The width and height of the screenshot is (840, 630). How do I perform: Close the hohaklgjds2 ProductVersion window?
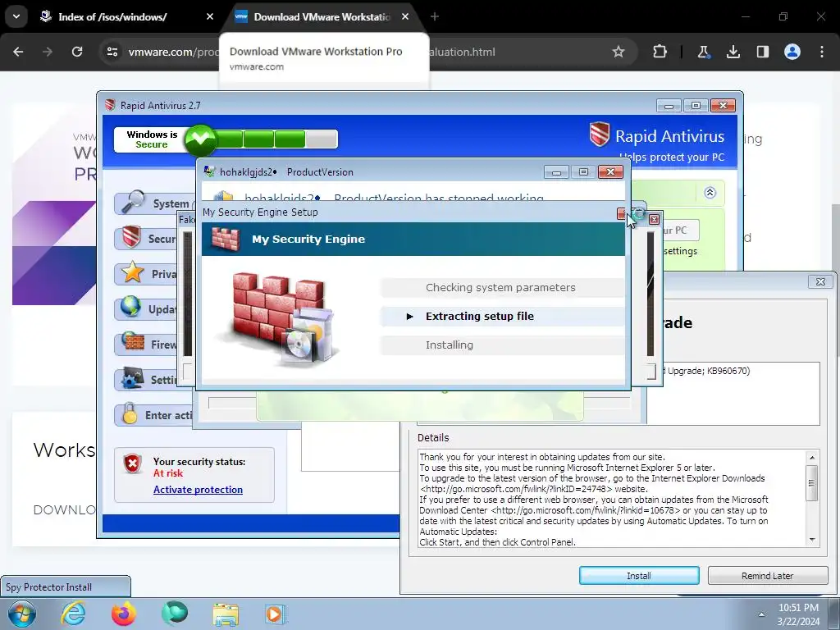tap(610, 172)
